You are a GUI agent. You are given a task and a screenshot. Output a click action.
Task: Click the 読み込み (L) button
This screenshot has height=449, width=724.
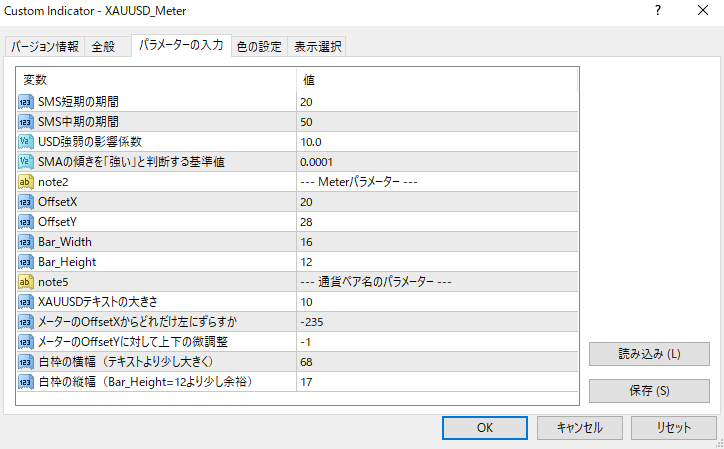tap(649, 354)
